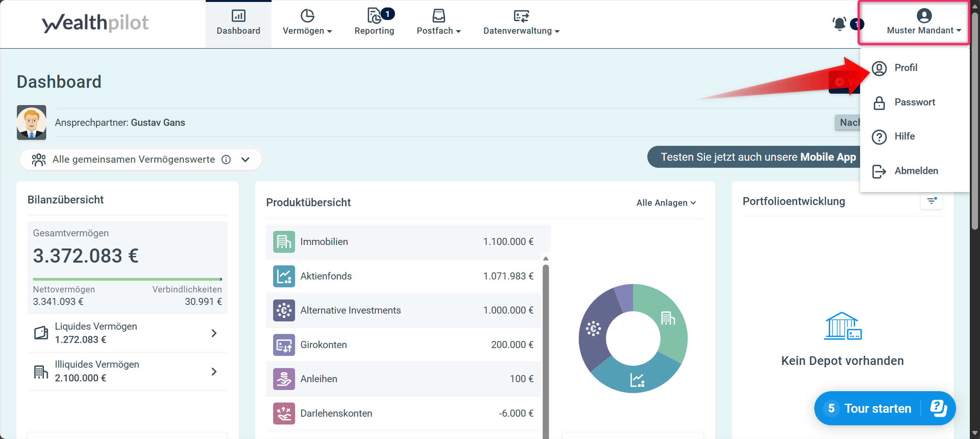This screenshot has width=980, height=439.
Task: Click the Immobilien category icon
Action: [284, 242]
